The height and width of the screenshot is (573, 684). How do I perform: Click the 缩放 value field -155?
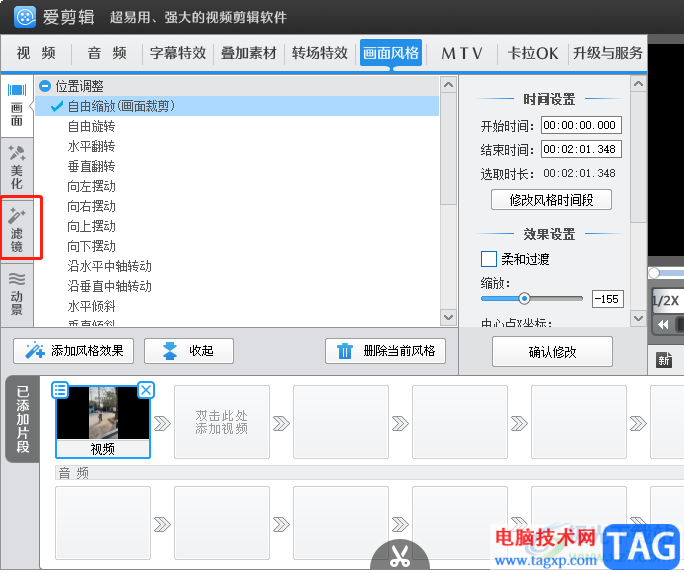point(608,299)
